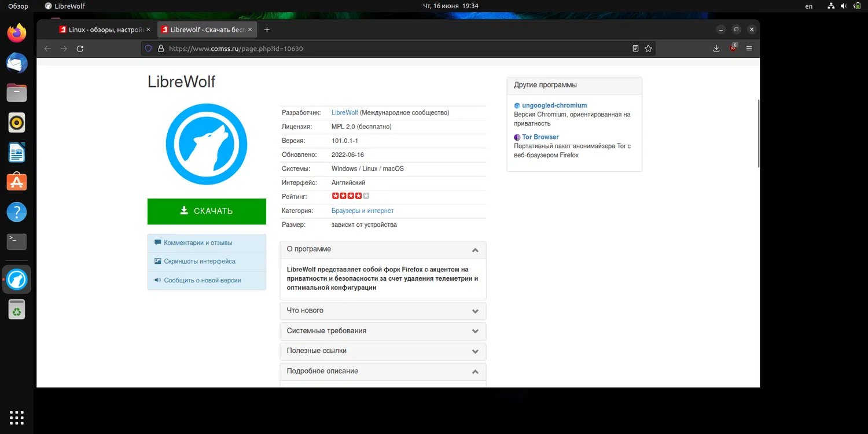Go forward to the next page
868x434 pixels.
pos(64,49)
